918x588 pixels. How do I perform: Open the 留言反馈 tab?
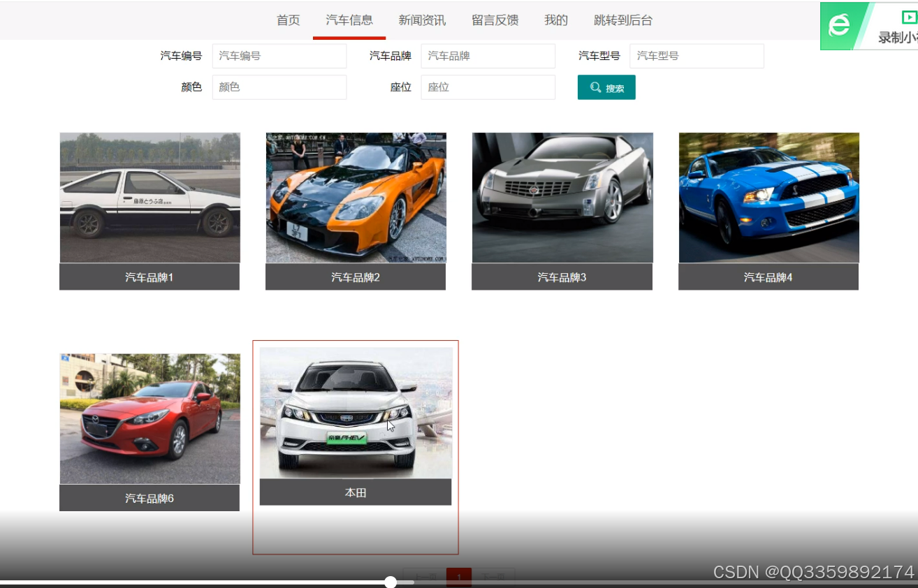click(495, 20)
